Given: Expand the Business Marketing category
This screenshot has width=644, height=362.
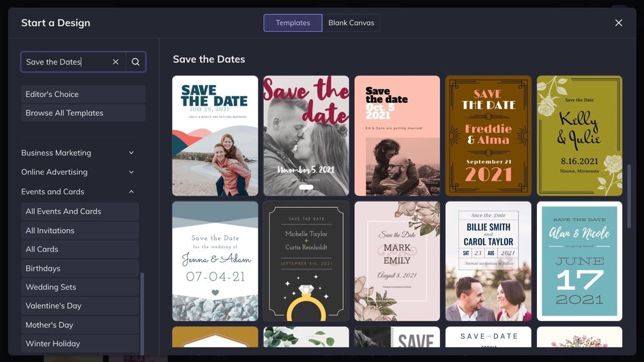Looking at the screenshot, I should coord(78,153).
